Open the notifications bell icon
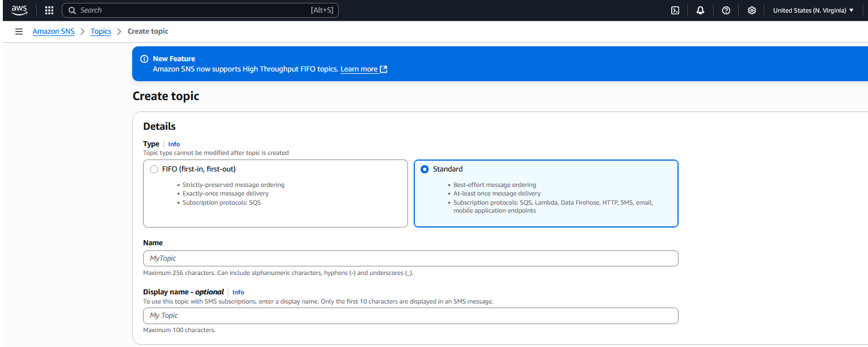The width and height of the screenshot is (868, 347). [x=700, y=10]
